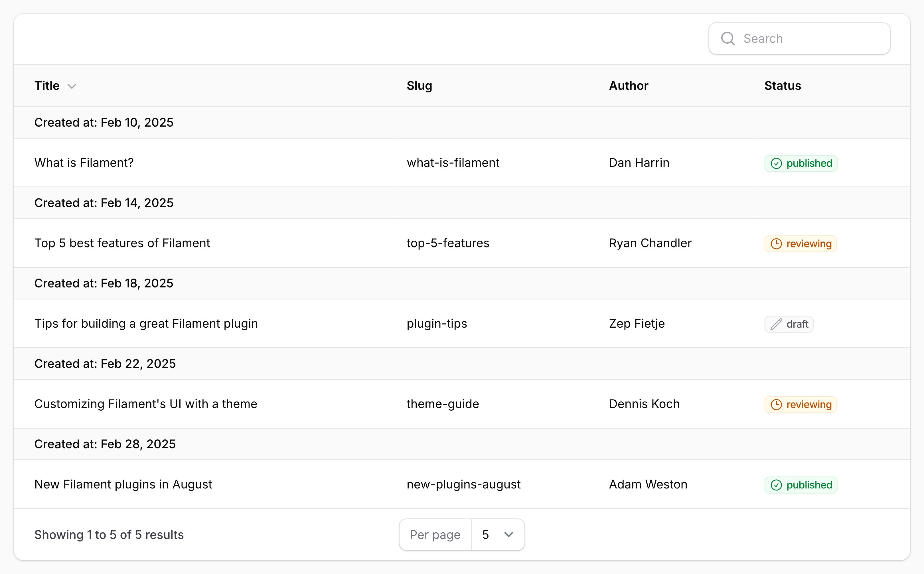The width and height of the screenshot is (924, 574).
Task: Focus the Search input field
Action: (x=799, y=38)
